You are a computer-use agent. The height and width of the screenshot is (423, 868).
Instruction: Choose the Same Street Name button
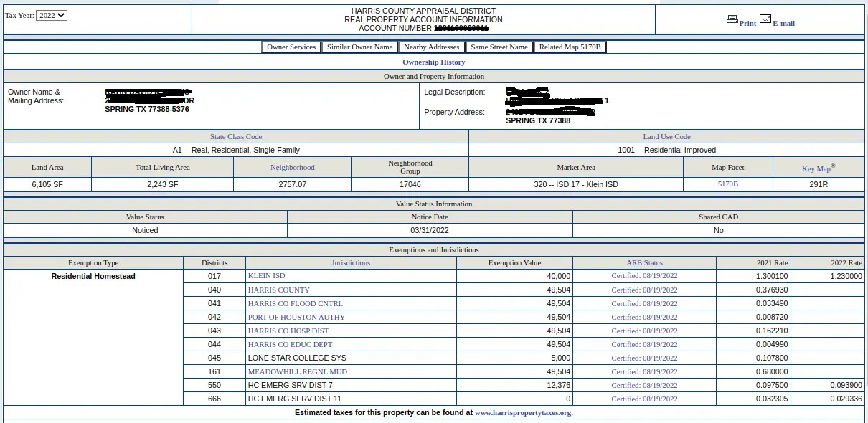[499, 47]
